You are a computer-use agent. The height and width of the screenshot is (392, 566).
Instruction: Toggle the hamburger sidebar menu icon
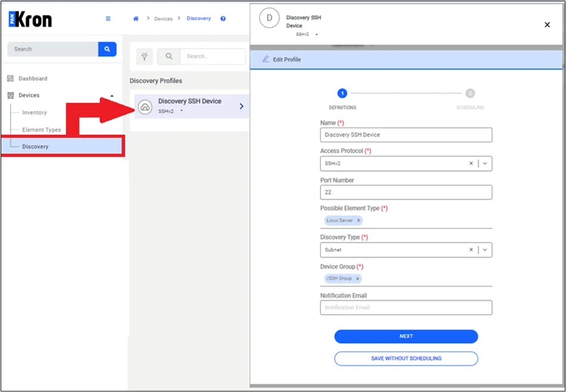pos(108,18)
